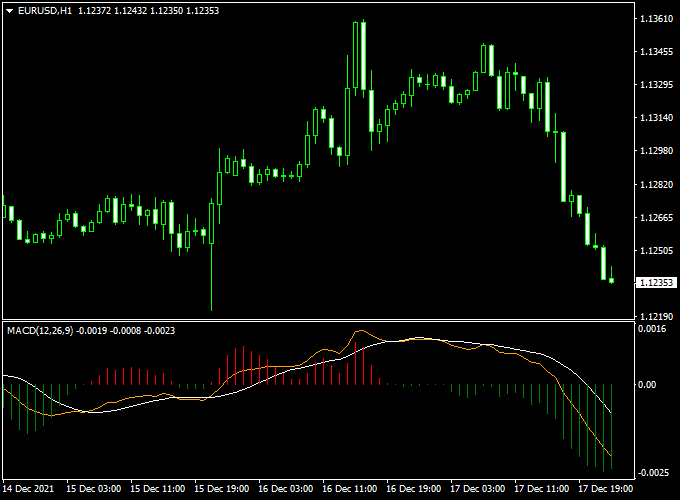Click price level 1.12820 on the scale
680x500 pixels.
point(657,185)
